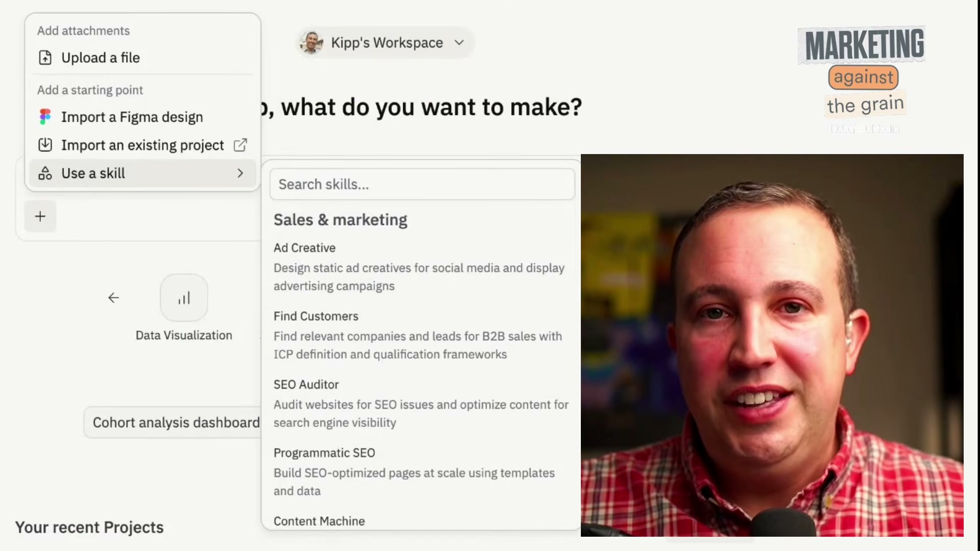
Task: Click Kipp's Workspace avatar picture
Action: [311, 42]
